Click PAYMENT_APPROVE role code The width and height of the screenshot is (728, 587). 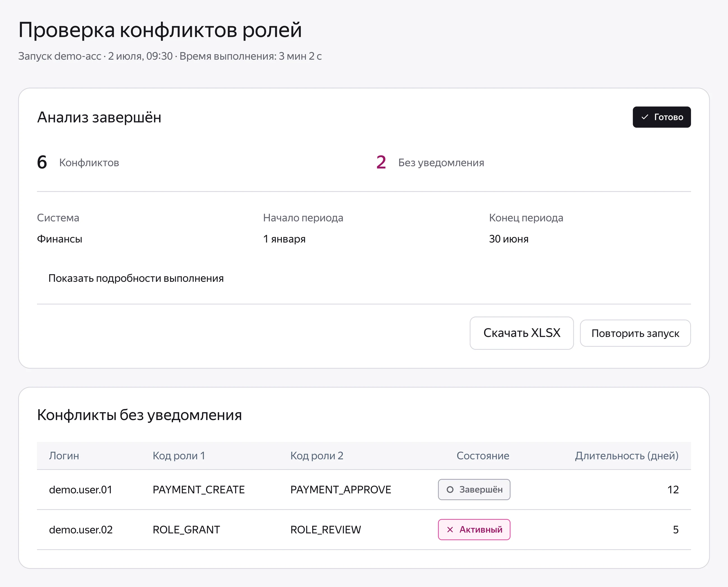click(x=341, y=490)
